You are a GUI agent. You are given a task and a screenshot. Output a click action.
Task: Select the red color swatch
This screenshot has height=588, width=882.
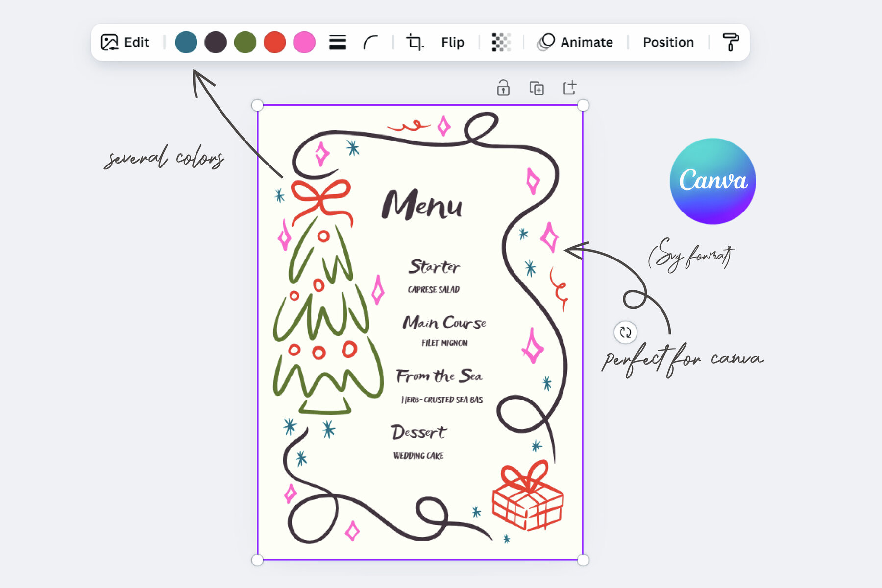pyautogui.click(x=274, y=42)
